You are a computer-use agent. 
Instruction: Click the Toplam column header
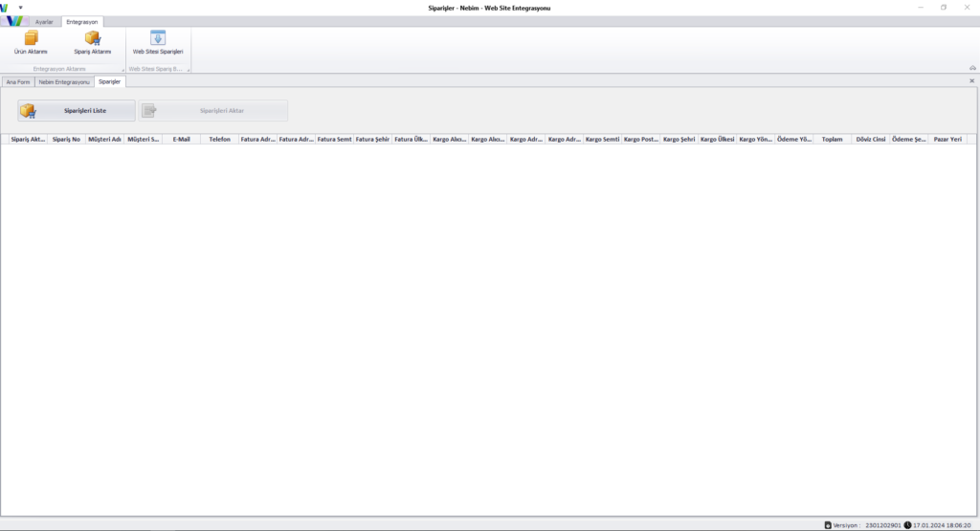[x=832, y=139]
